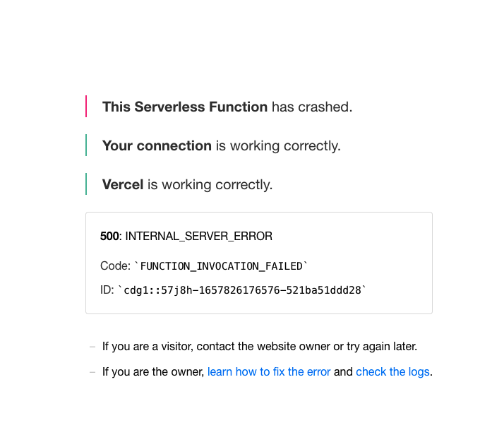Open the 'learn how to fix the error' link

[269, 371]
